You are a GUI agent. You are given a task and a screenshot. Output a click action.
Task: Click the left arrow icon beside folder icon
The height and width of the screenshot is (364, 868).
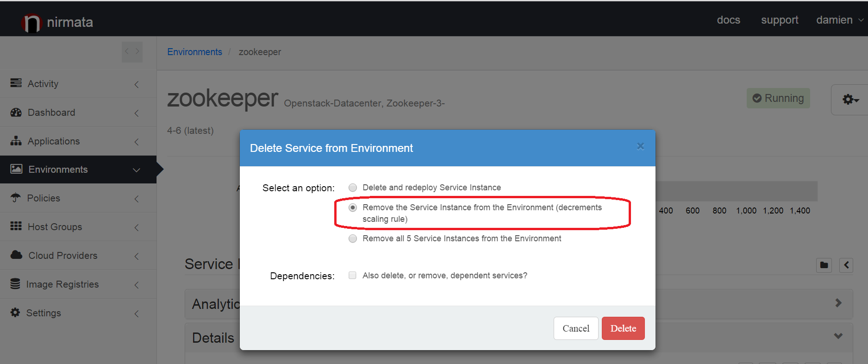point(846,265)
